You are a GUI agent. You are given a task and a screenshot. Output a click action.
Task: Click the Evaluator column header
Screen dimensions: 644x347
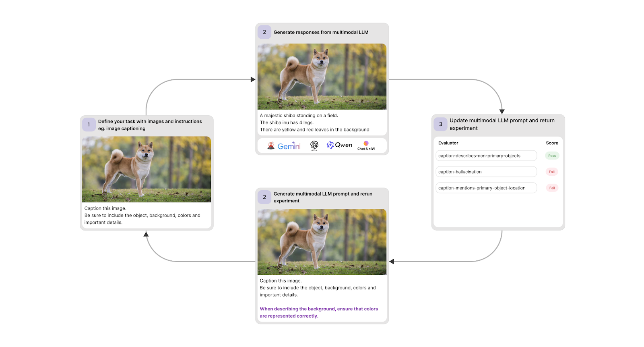[448, 143]
